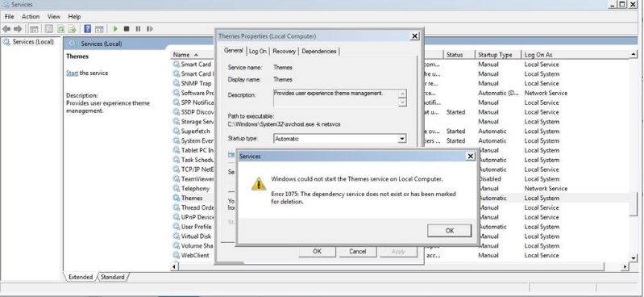The width and height of the screenshot is (644, 297).
Task: Click the gear icon beside User Profile
Action: click(177, 227)
